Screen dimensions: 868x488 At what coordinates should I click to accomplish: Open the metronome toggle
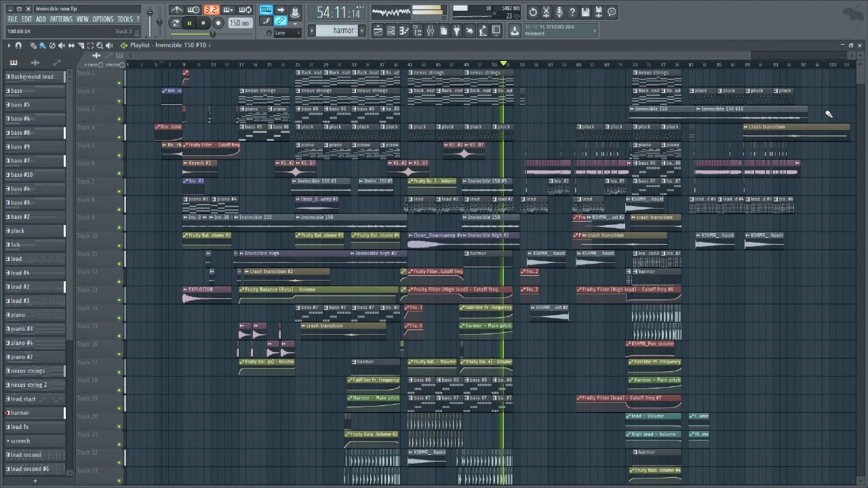point(176,9)
